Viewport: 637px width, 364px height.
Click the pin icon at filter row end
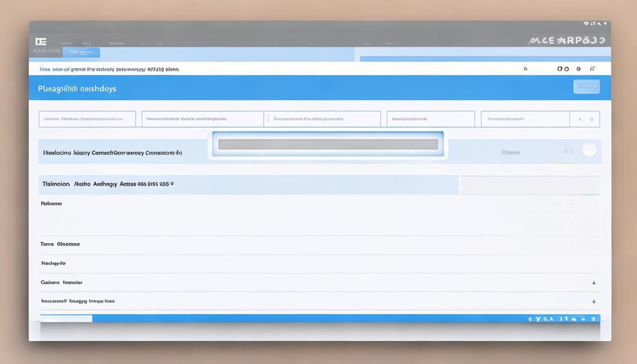click(x=591, y=119)
